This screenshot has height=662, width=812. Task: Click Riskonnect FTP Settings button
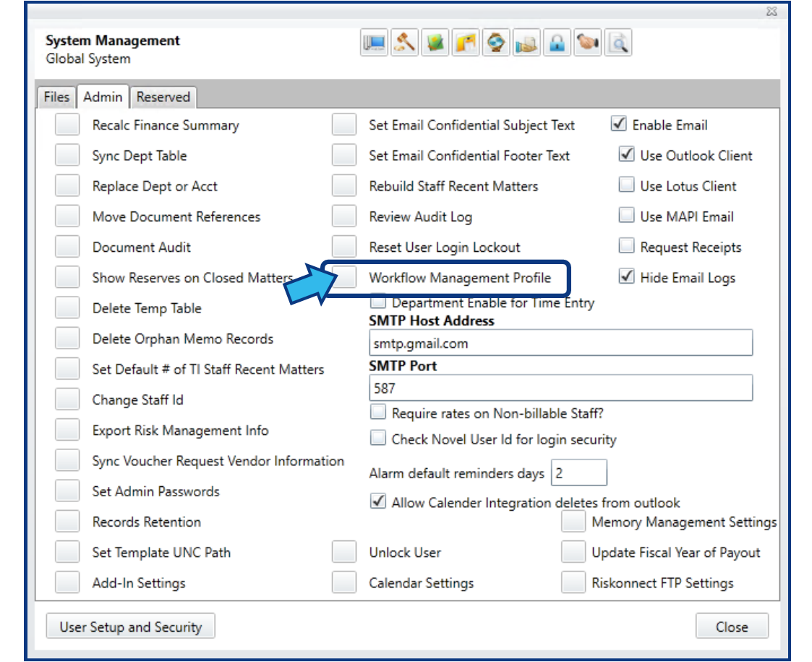click(x=574, y=582)
